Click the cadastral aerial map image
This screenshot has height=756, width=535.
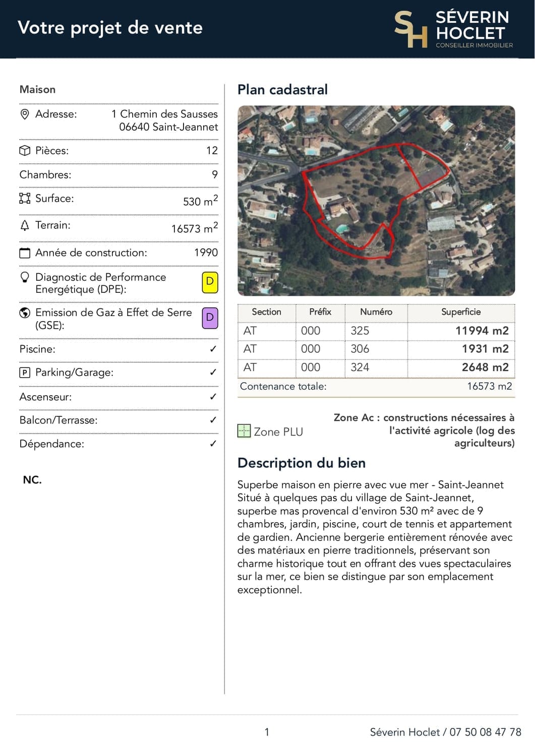[x=376, y=201]
